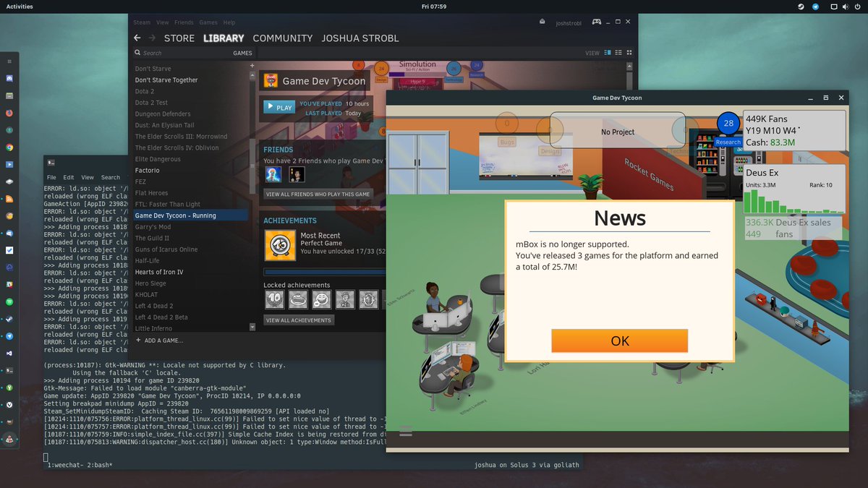This screenshot has width=868, height=488.
Task: Open the first friend's avatar
Action: pos(273,174)
